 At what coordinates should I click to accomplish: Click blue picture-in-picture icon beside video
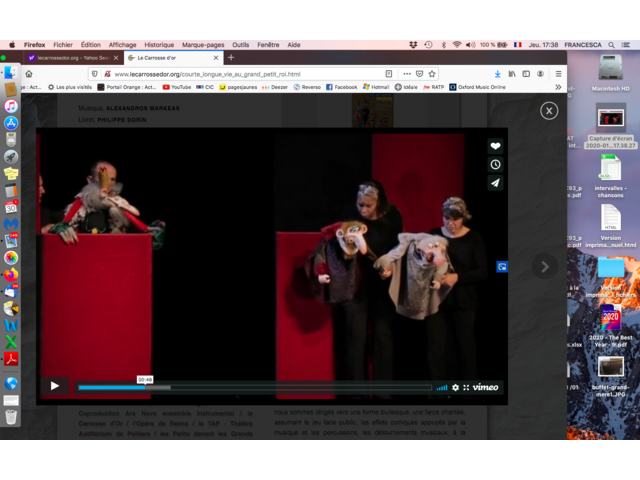pyautogui.click(x=502, y=267)
